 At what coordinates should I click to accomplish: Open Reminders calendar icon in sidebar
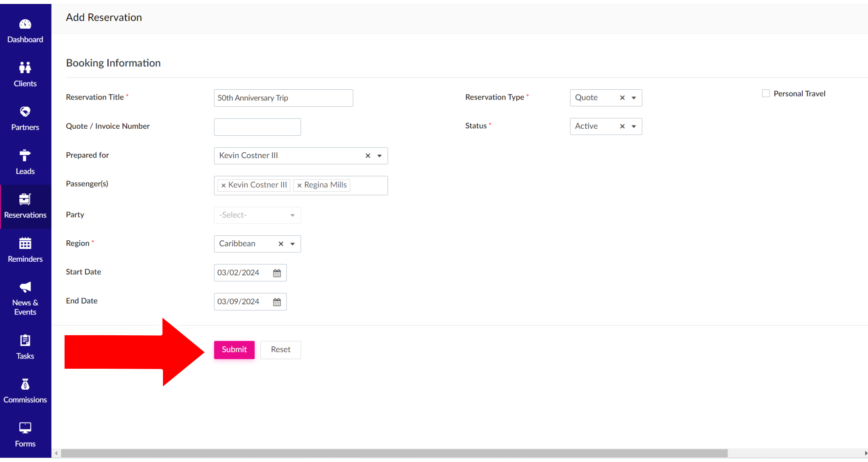(x=25, y=244)
